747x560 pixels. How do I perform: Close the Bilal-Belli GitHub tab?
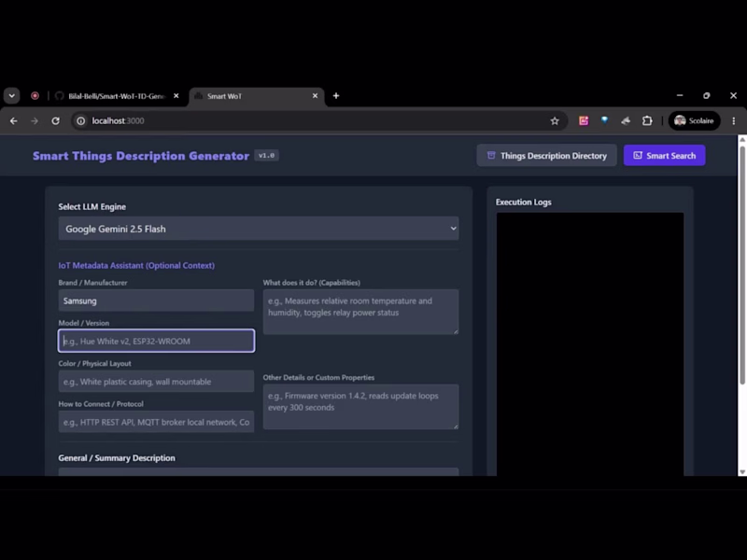click(176, 96)
